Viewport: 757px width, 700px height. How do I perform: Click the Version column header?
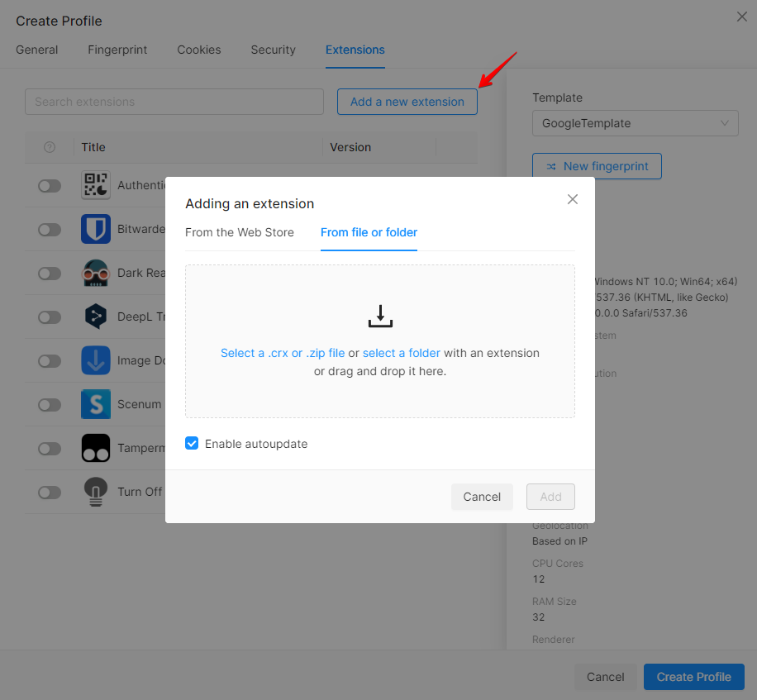click(x=350, y=147)
